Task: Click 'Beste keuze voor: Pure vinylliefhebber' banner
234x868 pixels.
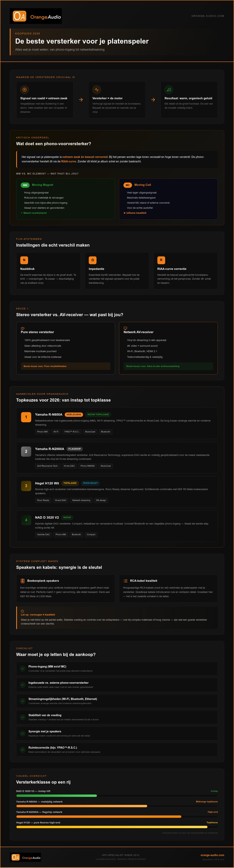Action: tap(66, 366)
